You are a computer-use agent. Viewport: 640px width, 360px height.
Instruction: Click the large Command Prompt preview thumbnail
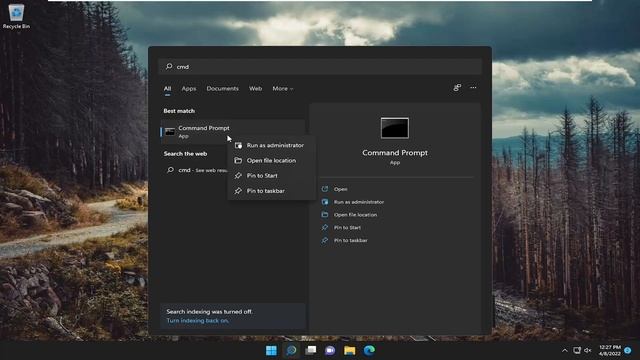tap(395, 128)
